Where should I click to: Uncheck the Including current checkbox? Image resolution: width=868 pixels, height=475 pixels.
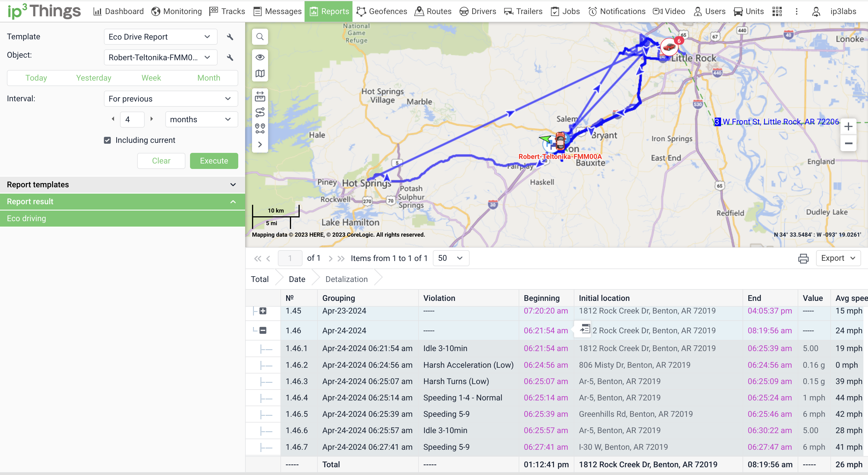coord(107,140)
